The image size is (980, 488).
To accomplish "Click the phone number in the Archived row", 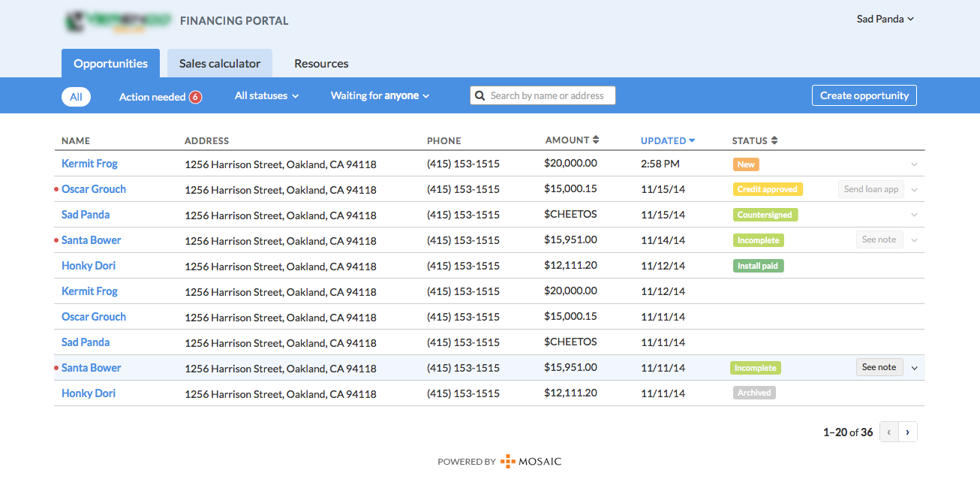I will pyautogui.click(x=463, y=393).
